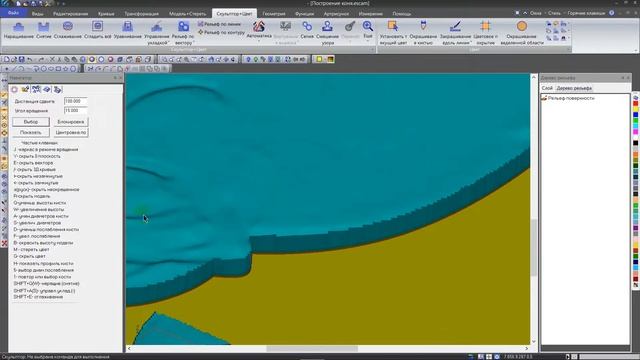Image resolution: width=640 pixels, height=360 pixels.
Task: Switch to the Дерево рельефа tab
Action: 574,88
